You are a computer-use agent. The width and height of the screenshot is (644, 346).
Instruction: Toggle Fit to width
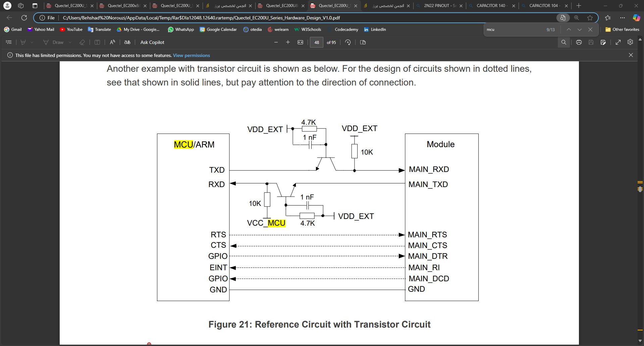pyautogui.click(x=301, y=42)
